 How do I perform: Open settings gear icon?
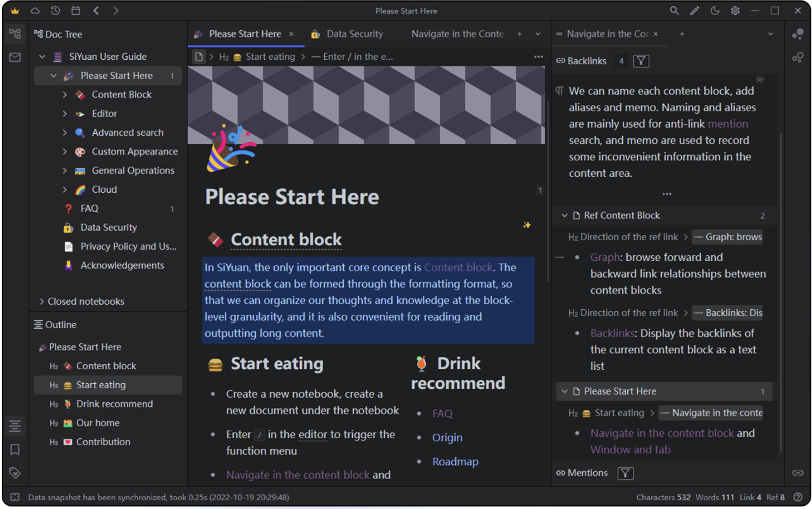[735, 11]
